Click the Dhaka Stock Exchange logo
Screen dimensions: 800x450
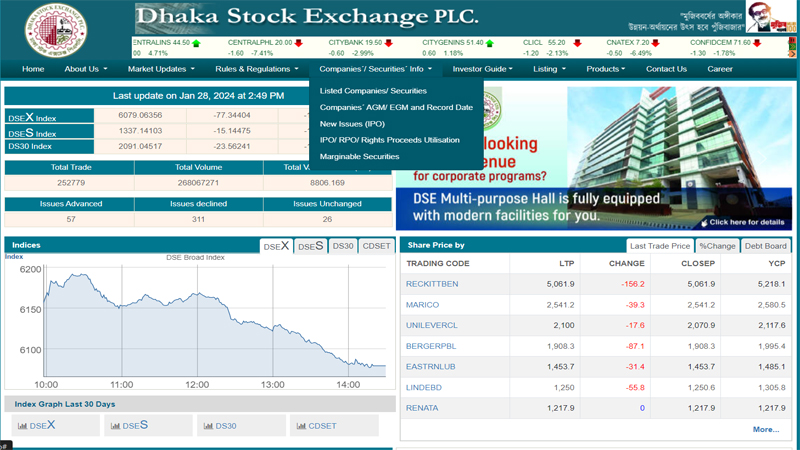click(x=55, y=31)
